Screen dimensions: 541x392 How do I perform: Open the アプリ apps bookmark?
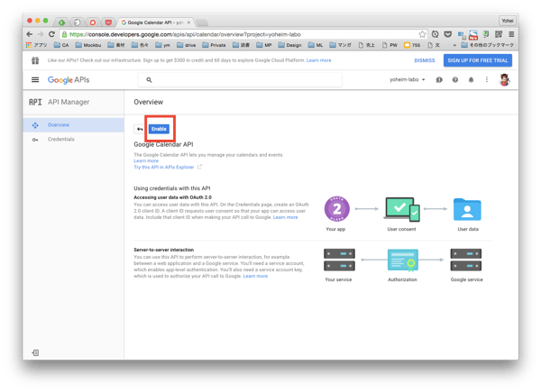(36, 45)
